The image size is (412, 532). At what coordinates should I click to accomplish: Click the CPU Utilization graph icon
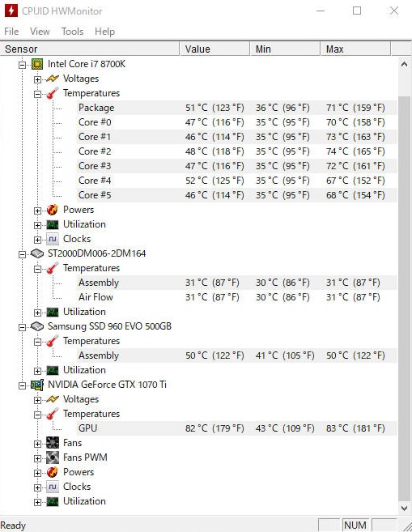pos(53,224)
